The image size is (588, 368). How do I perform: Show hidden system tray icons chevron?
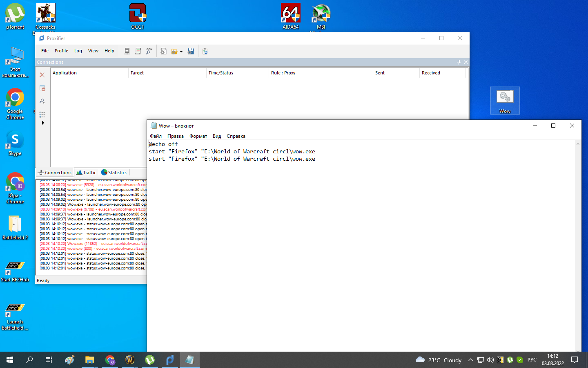coord(470,360)
